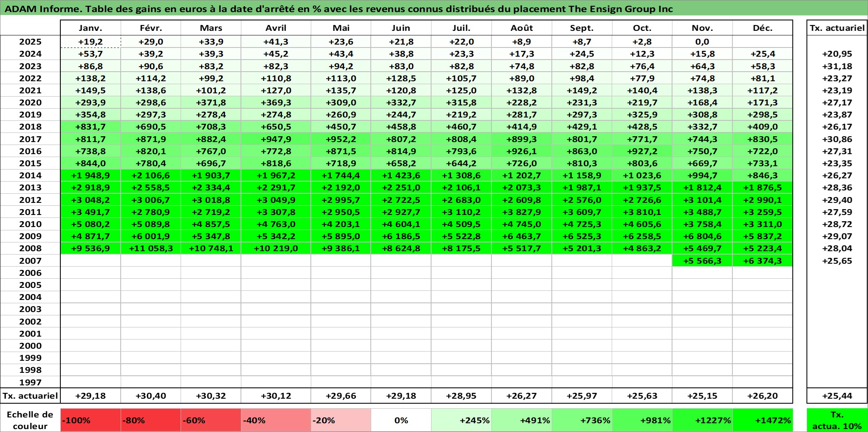Viewport: 868px width, 432px height.
Task: Click cell +927,2 in the 2016 row
Action: point(642,151)
